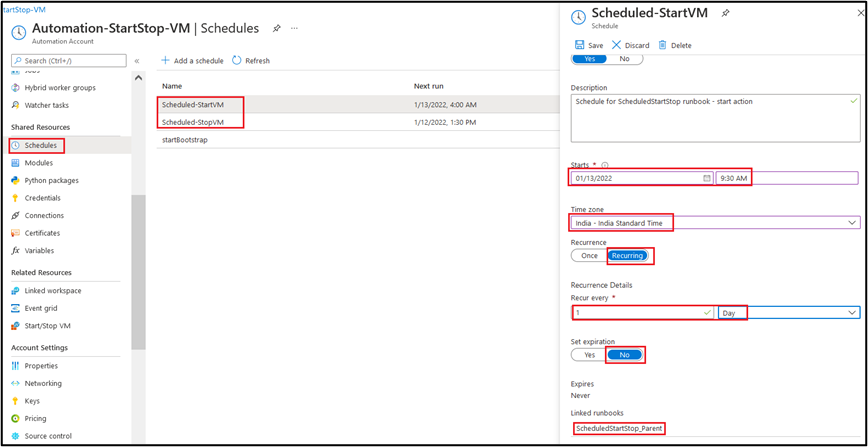The height and width of the screenshot is (447, 868).
Task: Click the Add a schedule plus icon
Action: click(165, 60)
